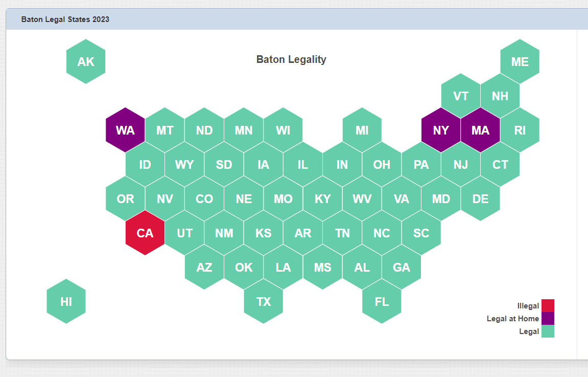Click the California hexagon on the map
Screen dimensions: 588x377
pos(145,233)
